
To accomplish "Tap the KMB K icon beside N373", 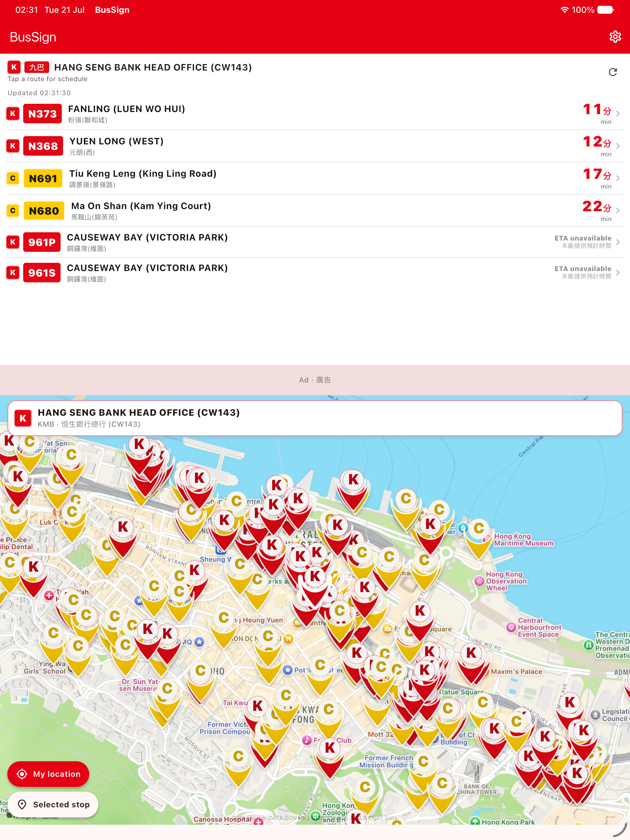I will pos(13,114).
